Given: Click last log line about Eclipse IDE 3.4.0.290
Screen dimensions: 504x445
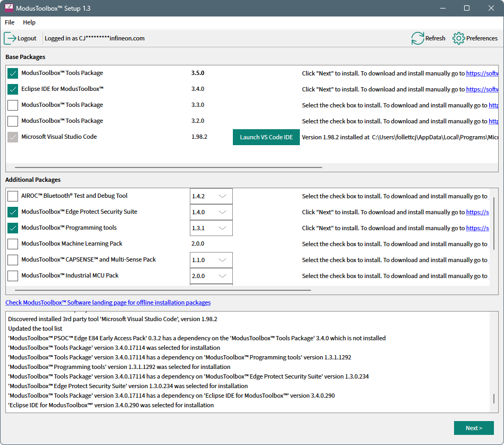Looking at the screenshot, I should click(x=111, y=405).
